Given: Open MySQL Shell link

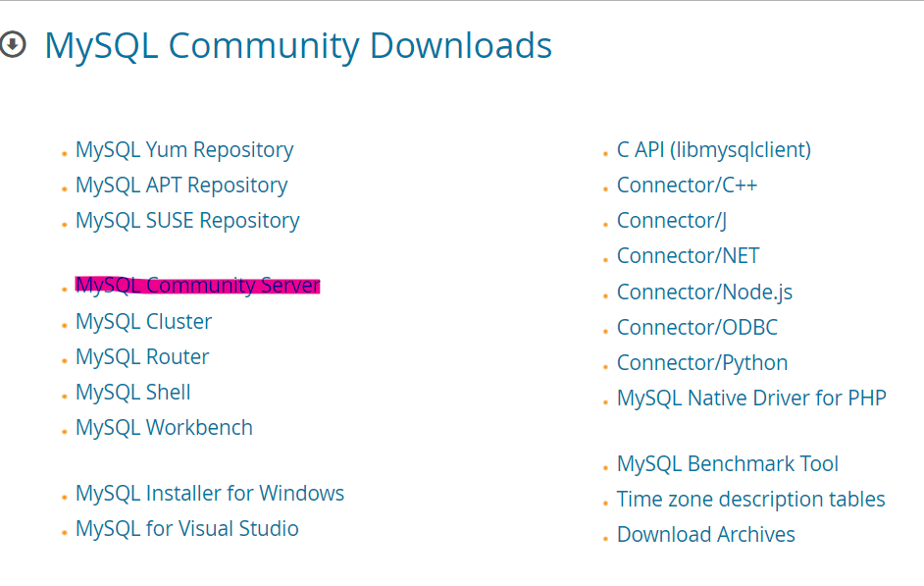Looking at the screenshot, I should tap(133, 392).
